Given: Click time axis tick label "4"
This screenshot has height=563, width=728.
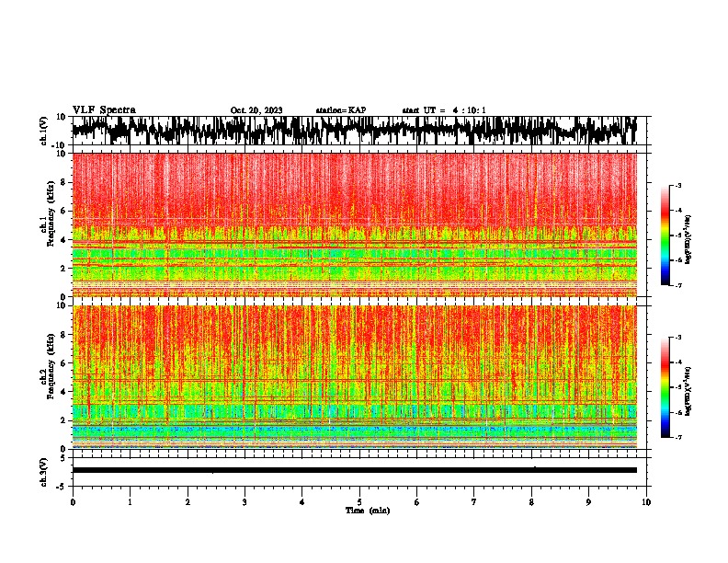Looking at the screenshot, I should (x=302, y=502).
